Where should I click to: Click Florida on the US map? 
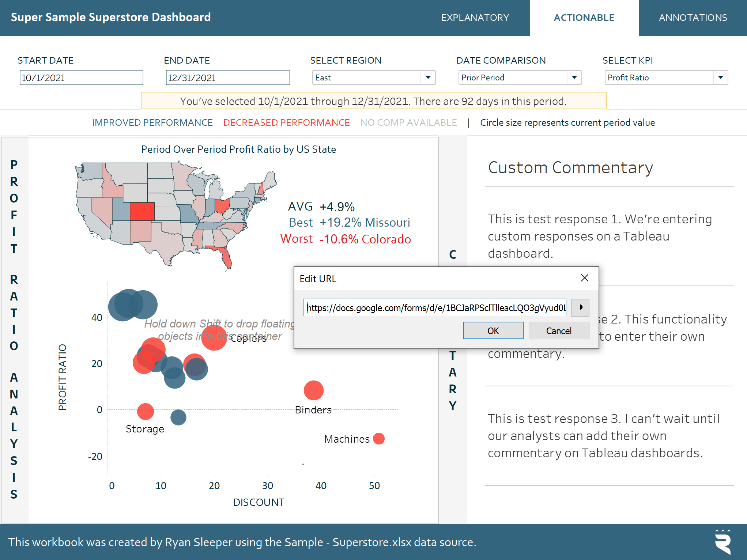(226, 257)
